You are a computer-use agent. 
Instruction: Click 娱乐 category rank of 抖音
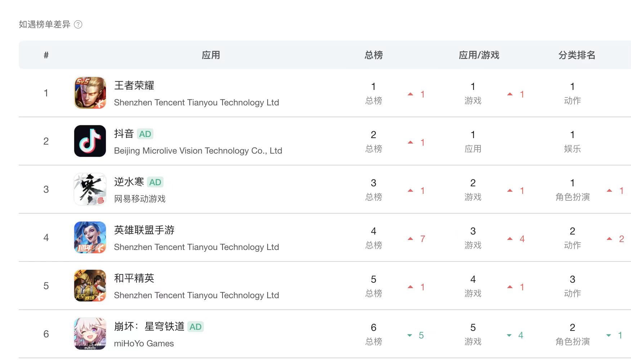572,149
